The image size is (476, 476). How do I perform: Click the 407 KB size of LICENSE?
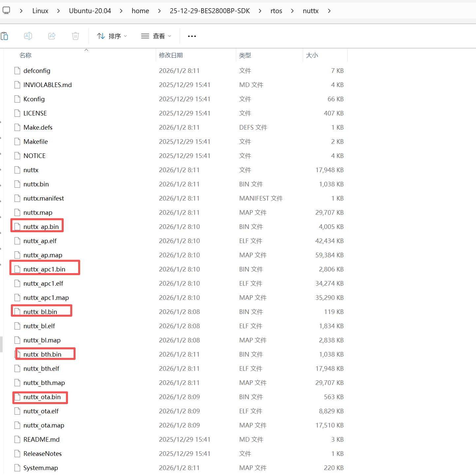pos(333,113)
